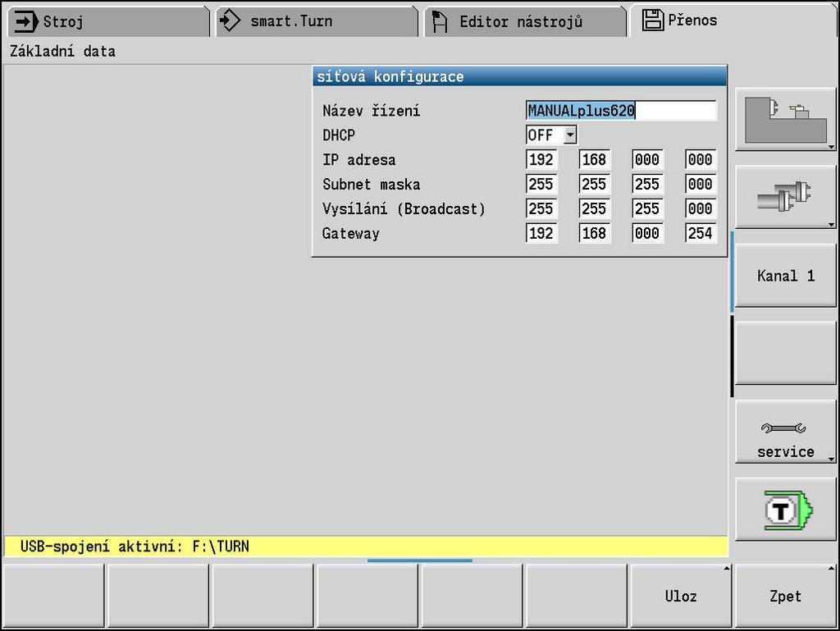840x631 pixels.
Task: Edit Gateway third octet 000
Action: click(648, 234)
